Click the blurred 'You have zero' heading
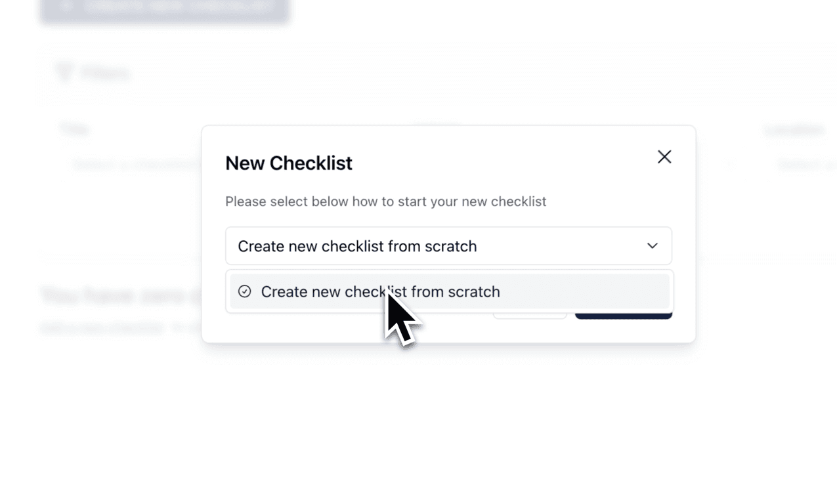The height and width of the screenshot is (504, 837). click(121, 296)
